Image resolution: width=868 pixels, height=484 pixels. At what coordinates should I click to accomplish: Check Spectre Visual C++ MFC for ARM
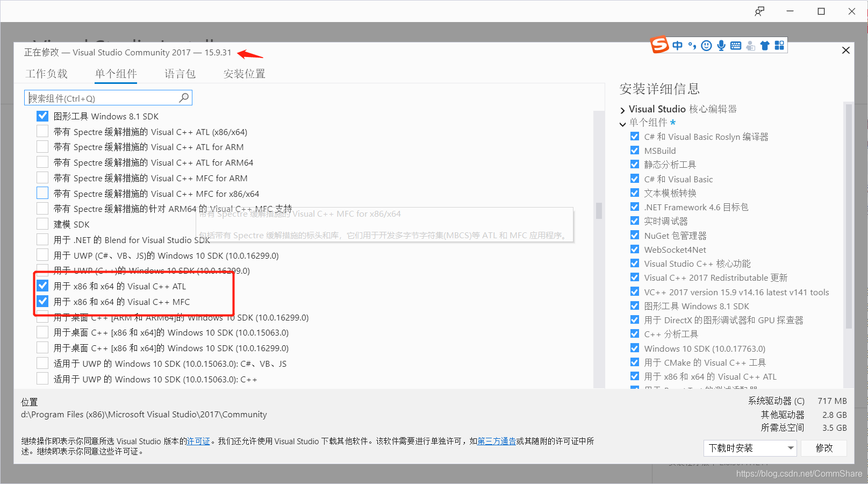click(42, 177)
